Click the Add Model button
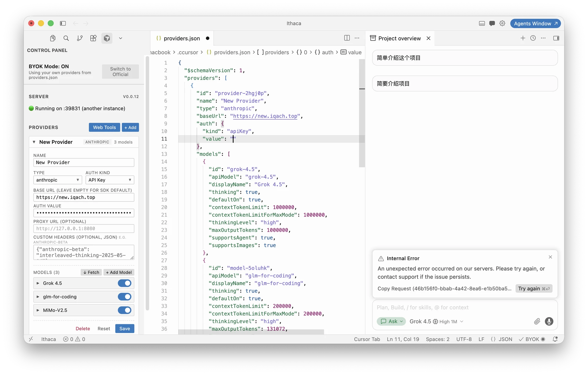Screen dimensions: 588x375 point(119,272)
